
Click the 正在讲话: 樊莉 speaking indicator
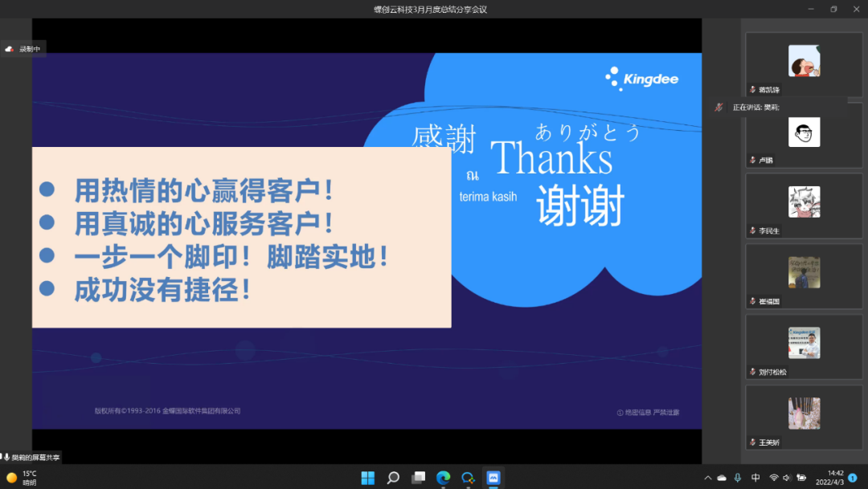tap(756, 108)
